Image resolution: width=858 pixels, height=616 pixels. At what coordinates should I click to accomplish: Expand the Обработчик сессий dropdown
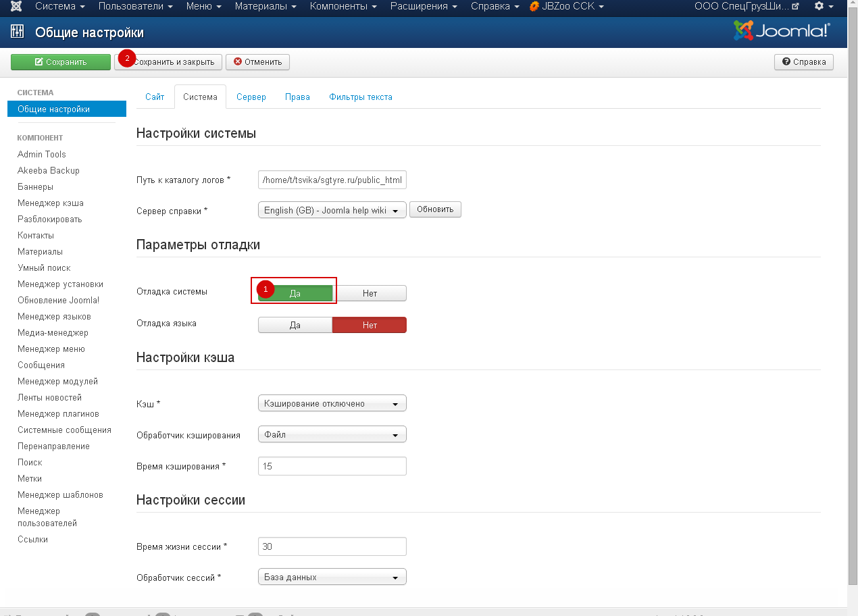tap(332, 577)
